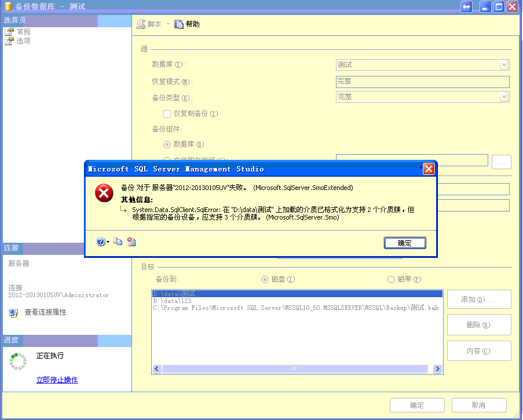The height and width of the screenshot is (420, 523).
Task: Select the 常规 page
Action: (23, 32)
